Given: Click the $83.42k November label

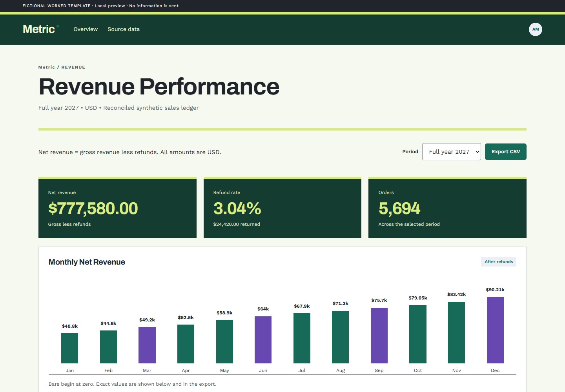Looking at the screenshot, I should (x=456, y=294).
